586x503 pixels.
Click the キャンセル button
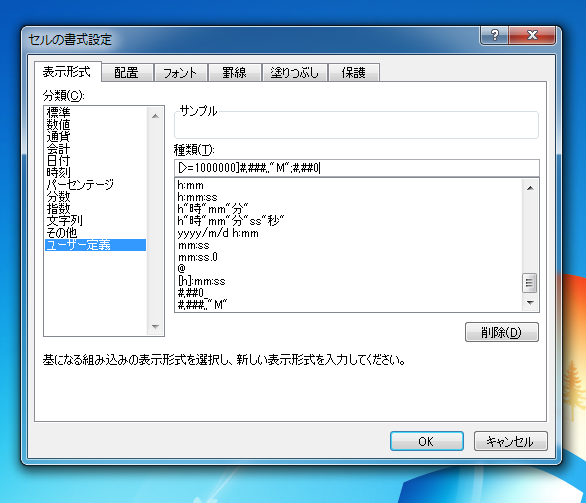511,441
